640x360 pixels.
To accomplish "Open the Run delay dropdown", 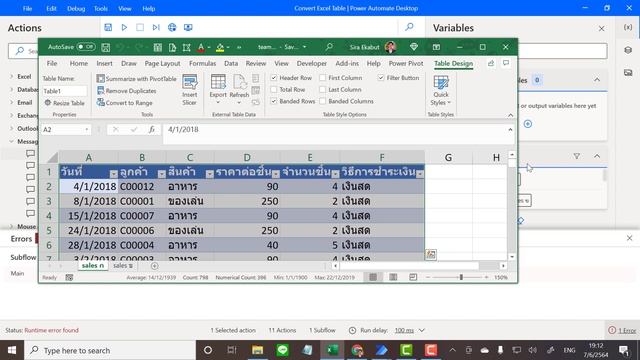I will click(422, 330).
